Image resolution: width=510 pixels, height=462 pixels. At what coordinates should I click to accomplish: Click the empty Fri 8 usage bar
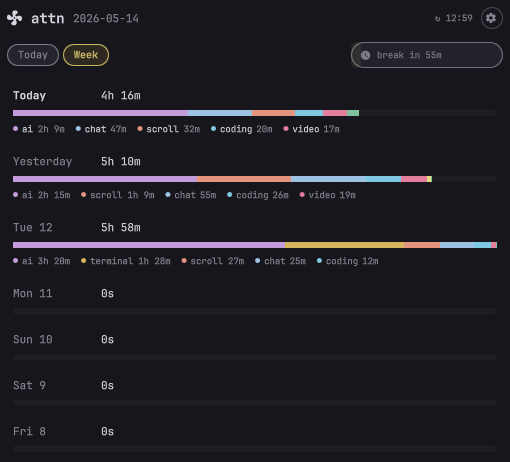[x=255, y=449]
